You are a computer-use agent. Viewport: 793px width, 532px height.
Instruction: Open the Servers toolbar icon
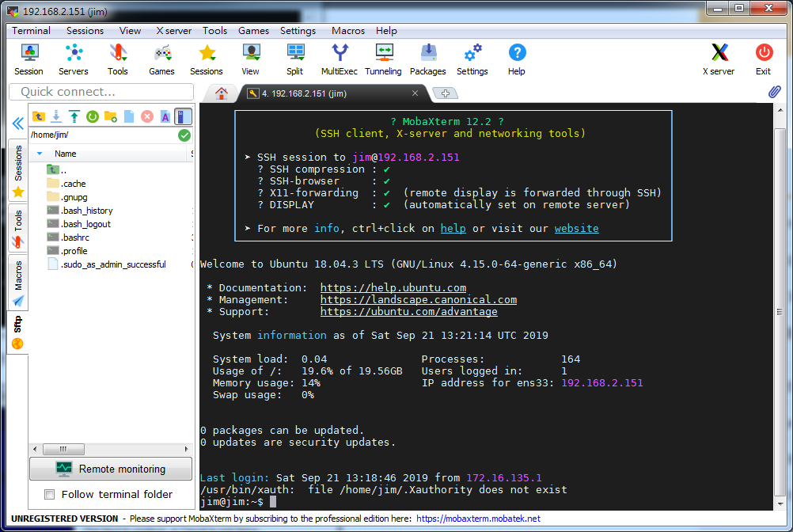coord(74,59)
